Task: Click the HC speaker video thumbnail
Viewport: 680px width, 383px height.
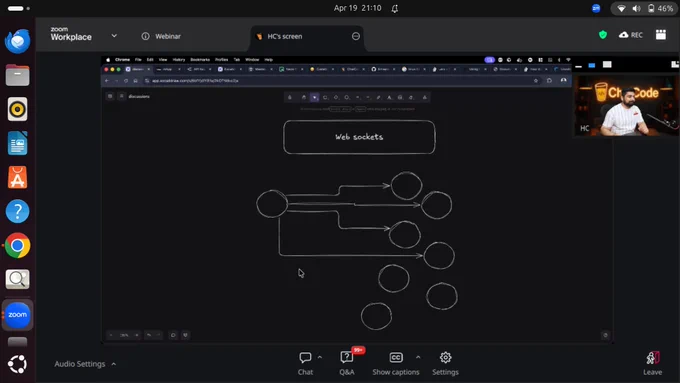Action: (625, 106)
